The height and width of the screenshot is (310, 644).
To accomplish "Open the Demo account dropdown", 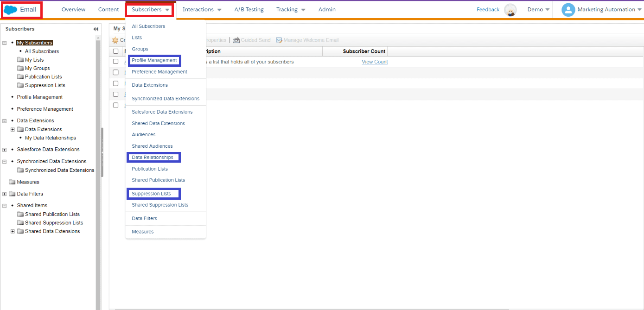I will [538, 10].
